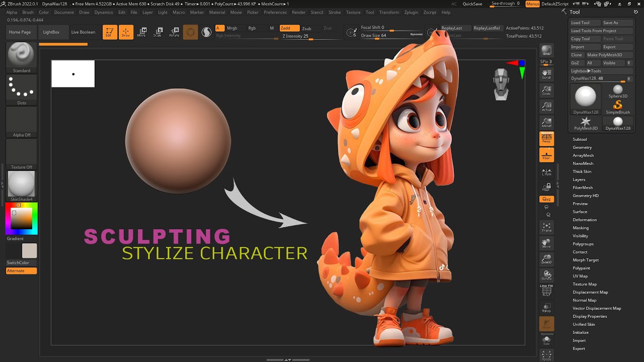The height and width of the screenshot is (362, 644).
Task: Toggle PolyF line fill display
Action: [x=546, y=292]
